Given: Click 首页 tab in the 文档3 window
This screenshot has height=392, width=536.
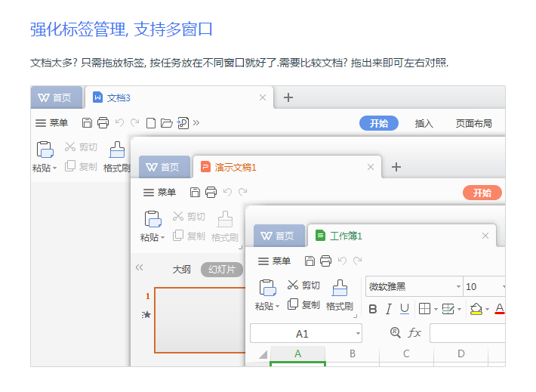Looking at the screenshot, I should (x=57, y=98).
